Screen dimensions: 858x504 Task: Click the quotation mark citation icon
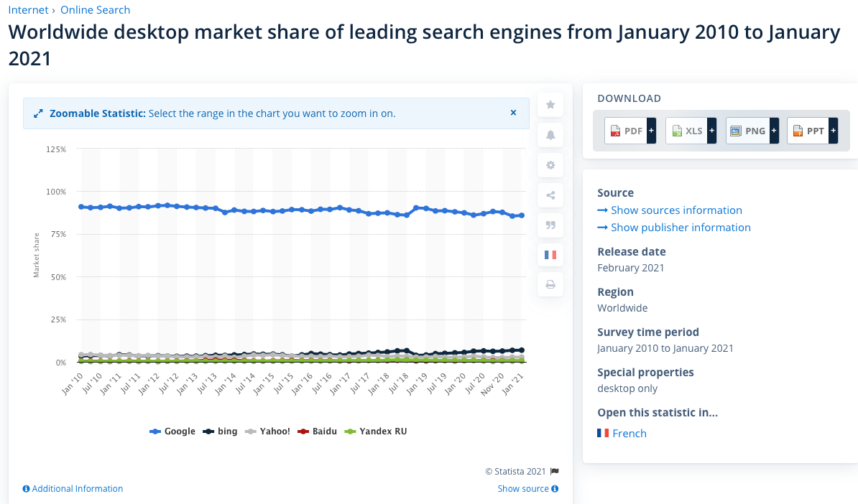click(x=550, y=225)
